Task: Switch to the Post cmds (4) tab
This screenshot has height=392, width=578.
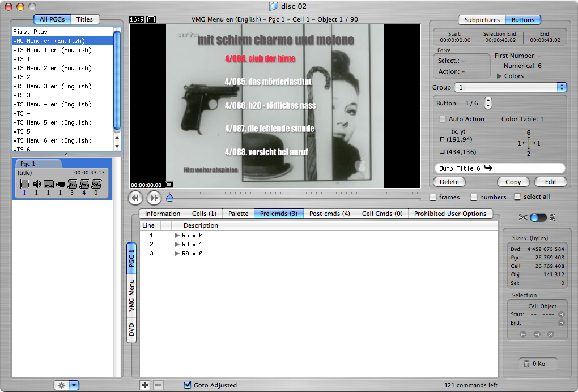Action: point(330,214)
